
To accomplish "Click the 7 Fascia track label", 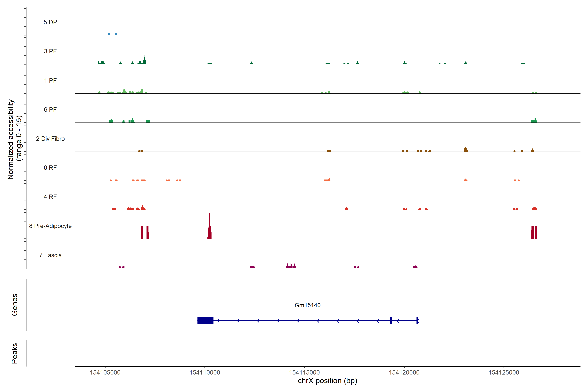I will click(x=50, y=255).
